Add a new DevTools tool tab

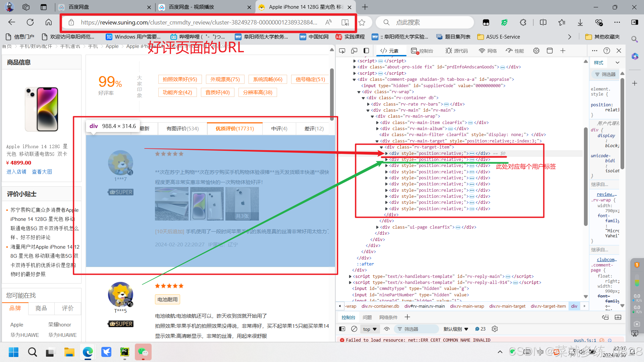click(x=563, y=51)
